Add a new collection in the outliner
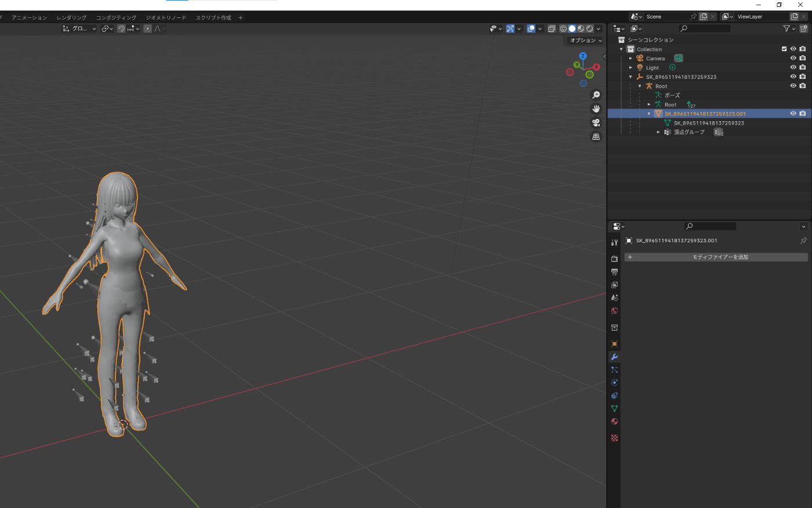 pos(803,28)
